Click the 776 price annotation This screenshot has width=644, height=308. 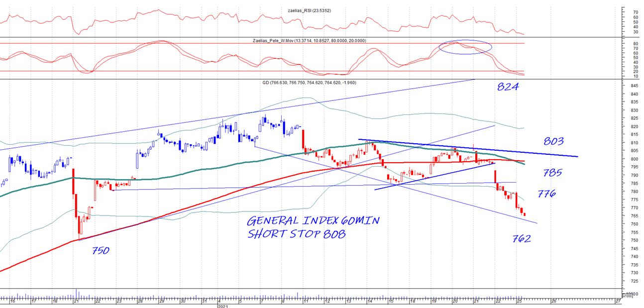(x=546, y=194)
